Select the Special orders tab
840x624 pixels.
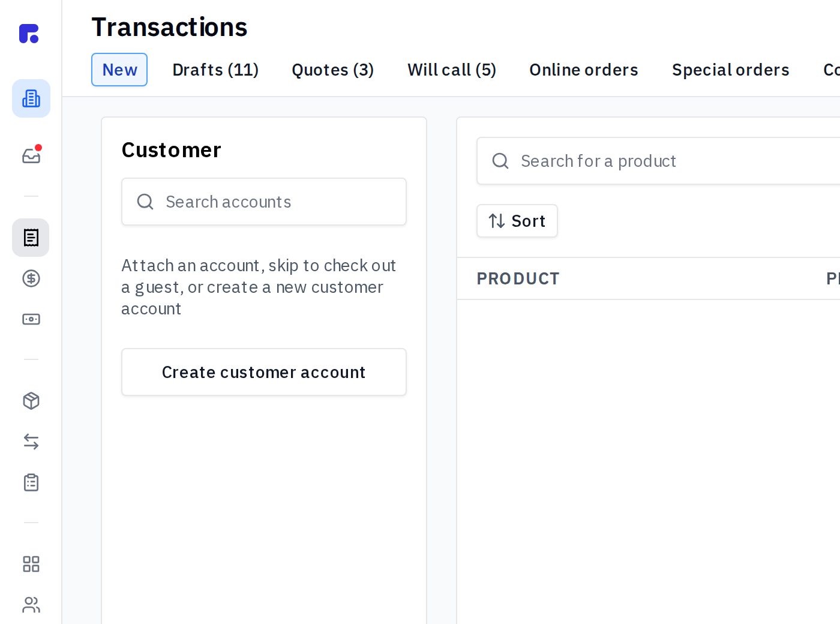coord(731,70)
